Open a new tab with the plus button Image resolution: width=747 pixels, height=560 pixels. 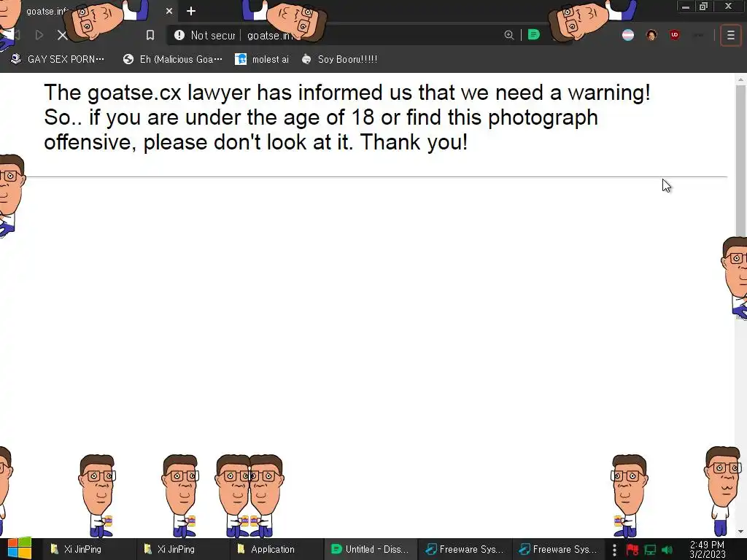tap(191, 11)
